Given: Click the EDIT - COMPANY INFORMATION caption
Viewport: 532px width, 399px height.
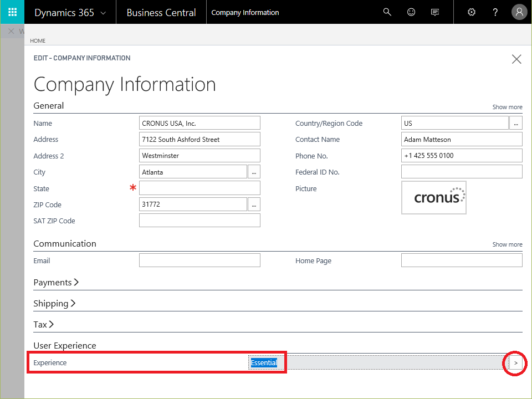Looking at the screenshot, I should 82,58.
